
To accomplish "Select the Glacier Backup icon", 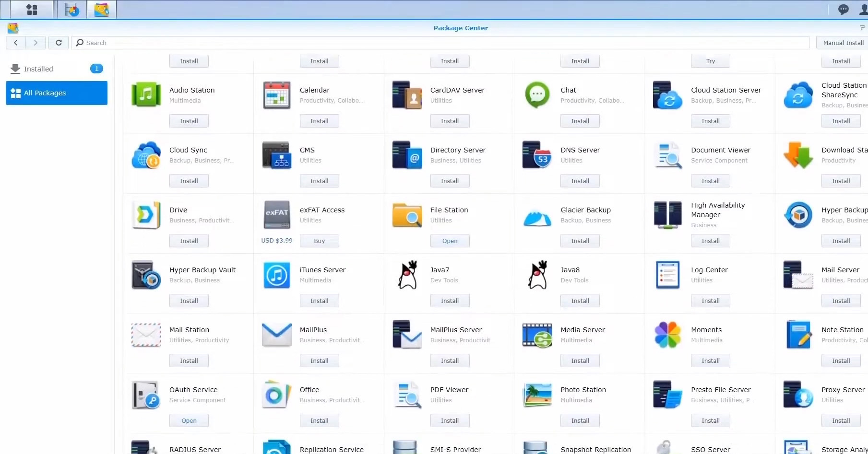I will pos(537,218).
